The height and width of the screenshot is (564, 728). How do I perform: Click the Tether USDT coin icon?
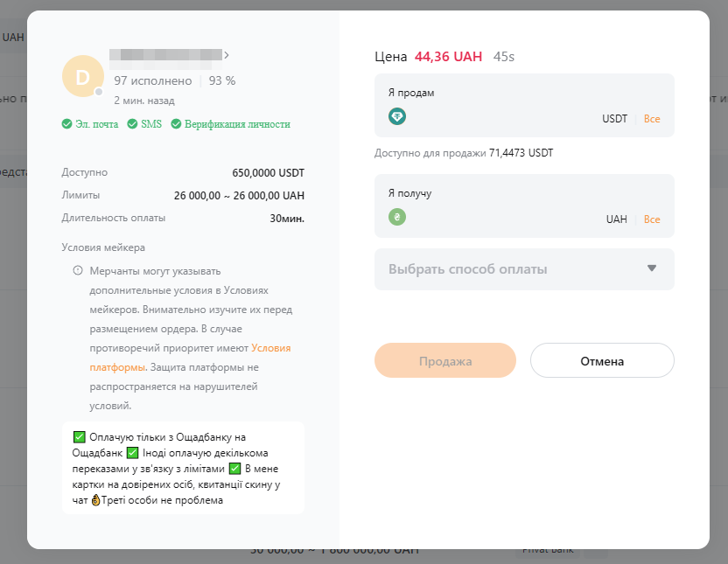coord(397,116)
